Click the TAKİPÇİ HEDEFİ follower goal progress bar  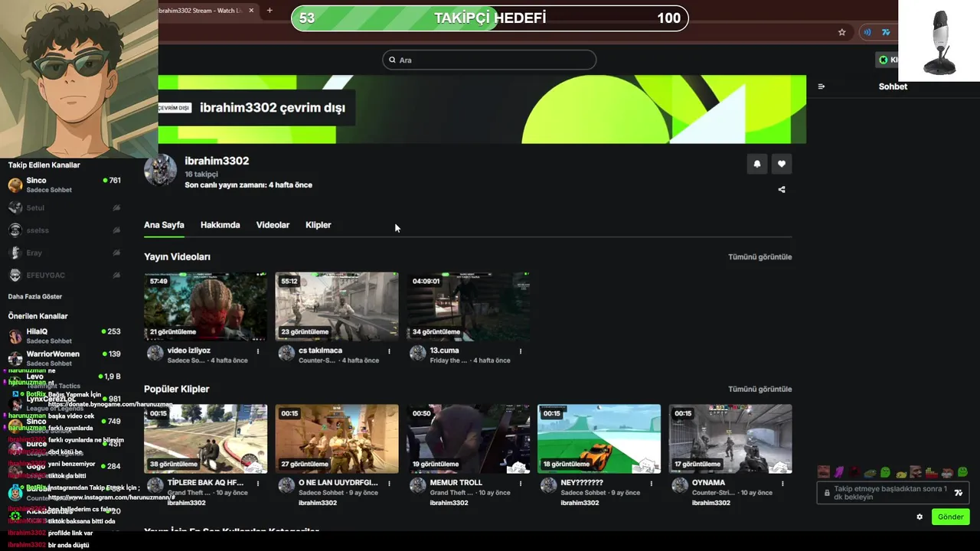tap(490, 18)
